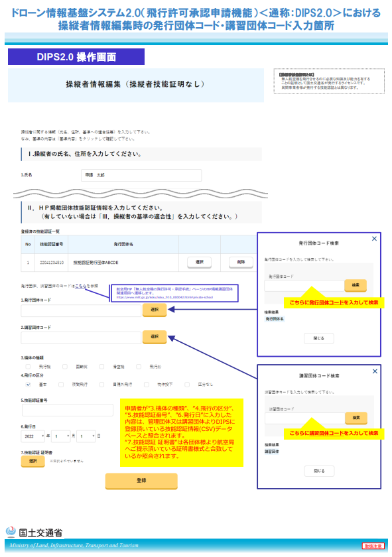Screen dimensions: 392x557
Task: Click the large 登録 button
Action: coord(141,481)
